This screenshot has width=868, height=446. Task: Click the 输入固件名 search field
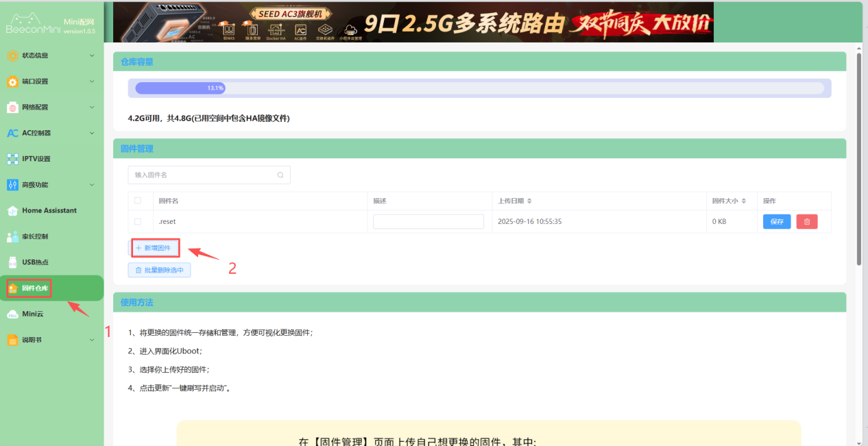204,175
